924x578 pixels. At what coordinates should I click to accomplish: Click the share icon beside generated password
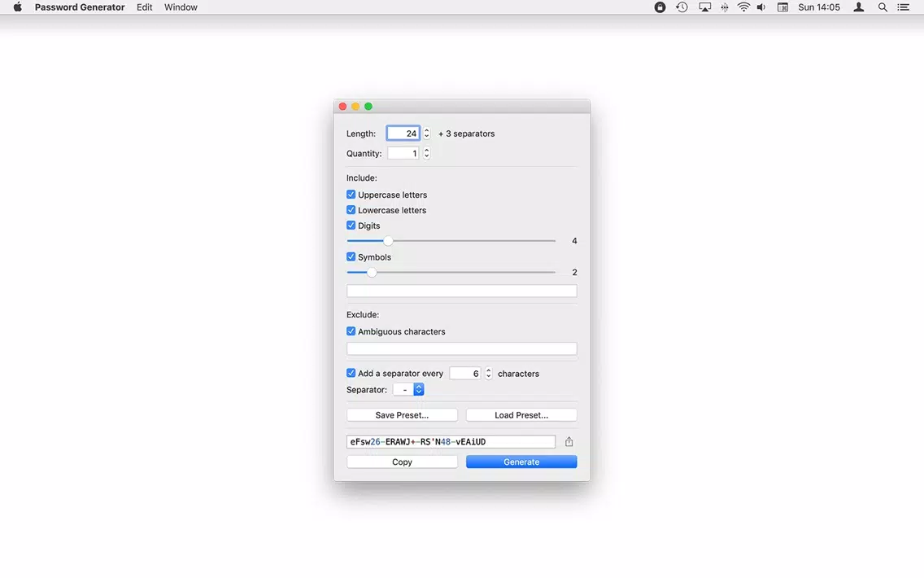click(x=569, y=441)
